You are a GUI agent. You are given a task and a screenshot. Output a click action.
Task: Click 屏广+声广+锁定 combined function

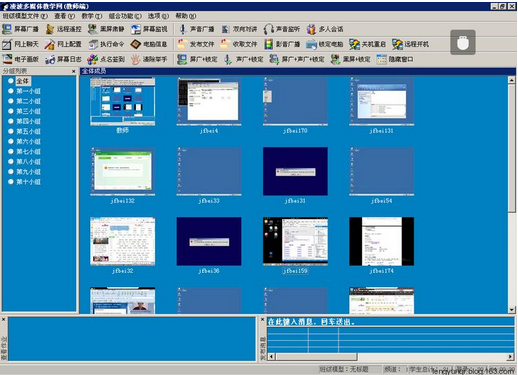coord(297,59)
